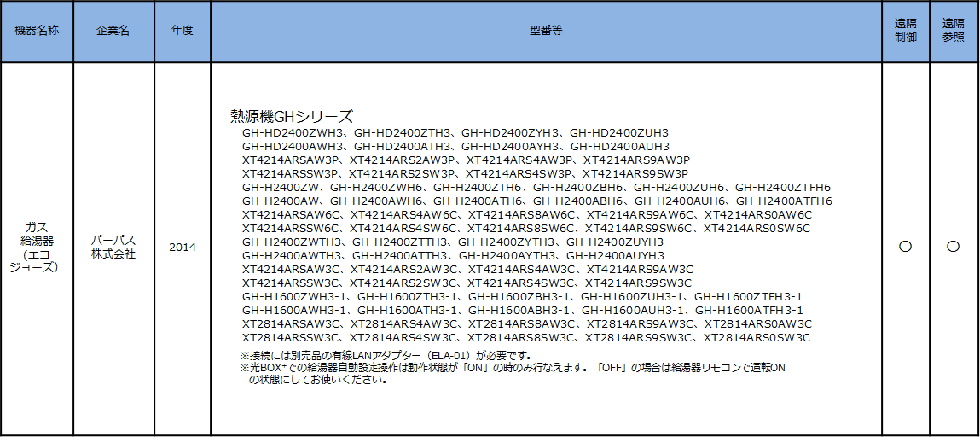Image resolution: width=980 pixels, height=437 pixels.
Task: Click model number XT4214ARS9SW3P
Action: coord(635,173)
